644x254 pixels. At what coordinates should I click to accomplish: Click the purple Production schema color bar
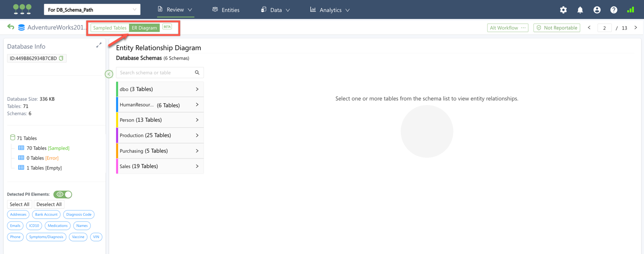[117, 135]
